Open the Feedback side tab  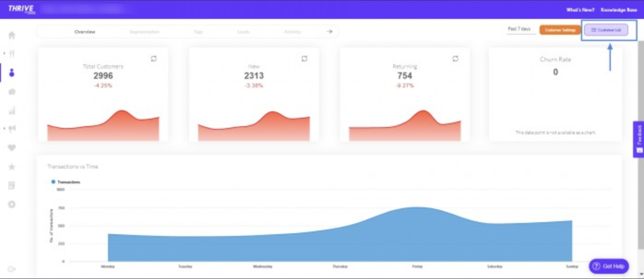point(638,139)
